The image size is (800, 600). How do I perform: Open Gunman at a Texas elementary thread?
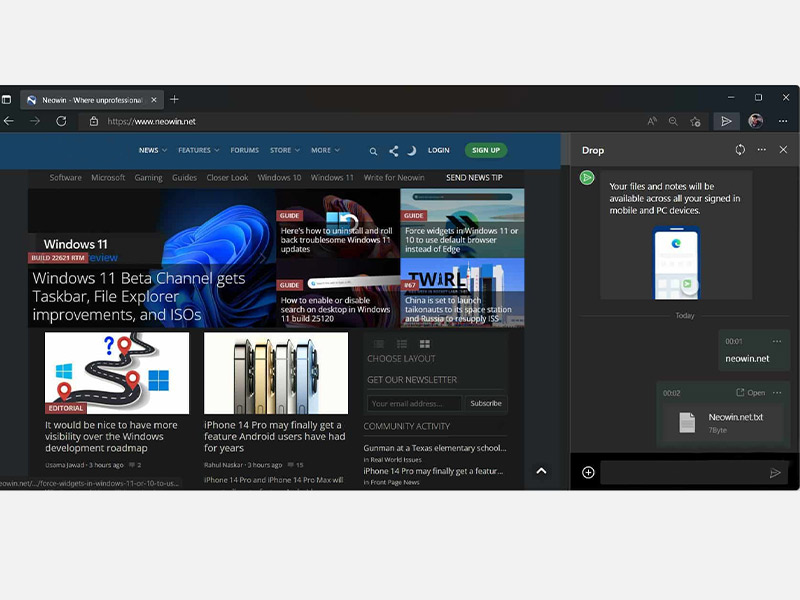click(x=435, y=448)
